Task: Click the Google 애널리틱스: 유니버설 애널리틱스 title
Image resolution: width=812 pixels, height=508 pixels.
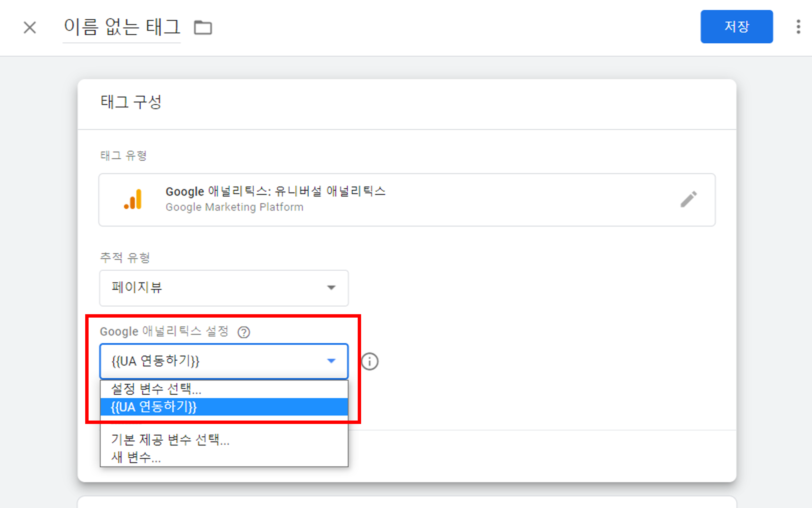Action: click(x=275, y=192)
